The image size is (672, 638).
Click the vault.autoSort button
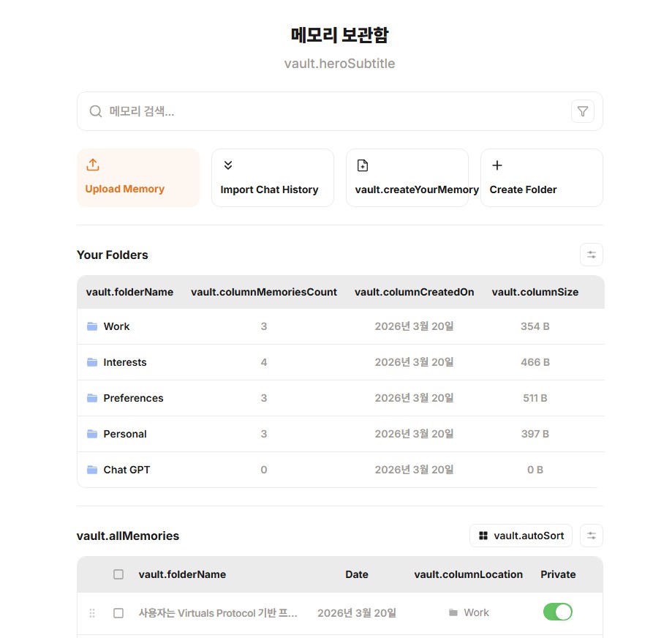(521, 536)
